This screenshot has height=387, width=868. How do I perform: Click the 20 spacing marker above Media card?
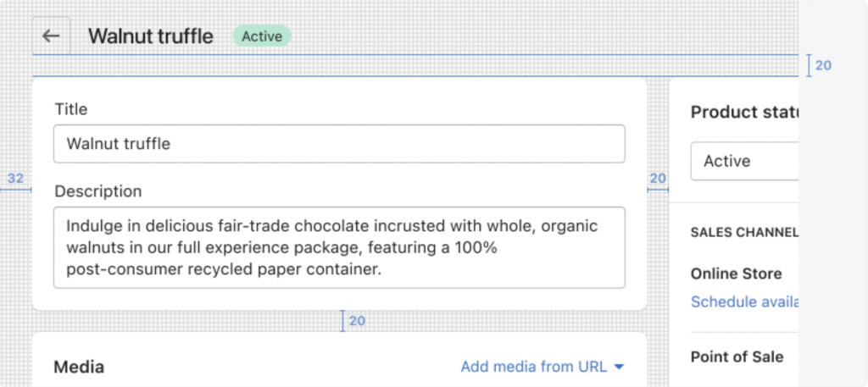357,321
